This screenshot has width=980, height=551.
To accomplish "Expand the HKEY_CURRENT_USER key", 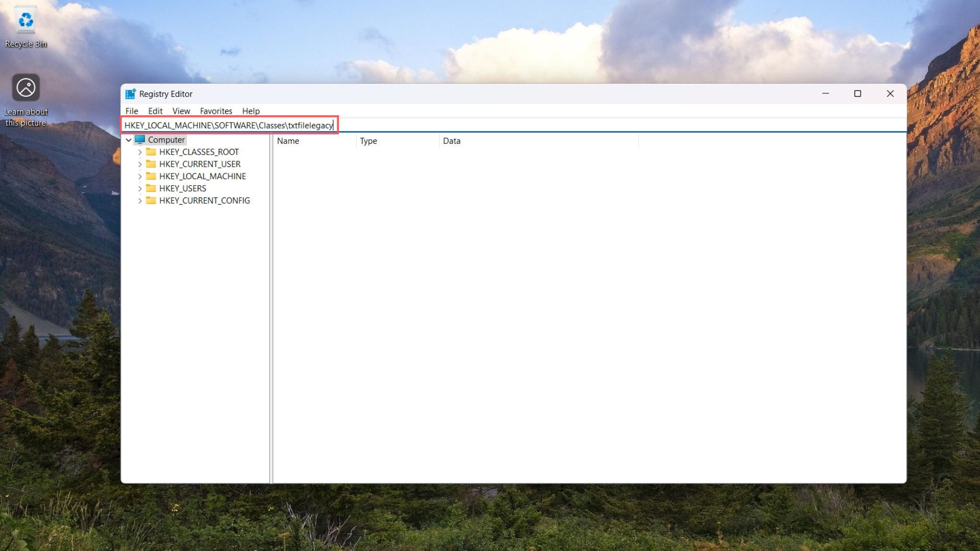I will click(x=140, y=164).
